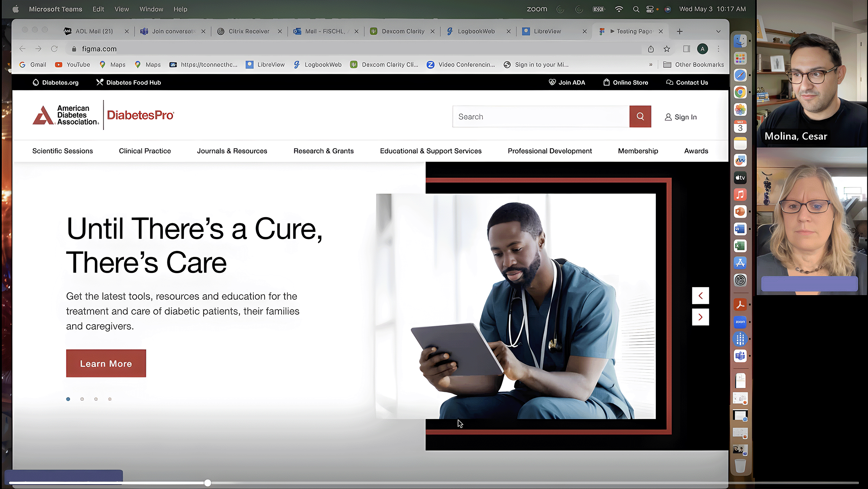This screenshot has height=489, width=868.
Task: Click the Learn More button
Action: tap(106, 363)
